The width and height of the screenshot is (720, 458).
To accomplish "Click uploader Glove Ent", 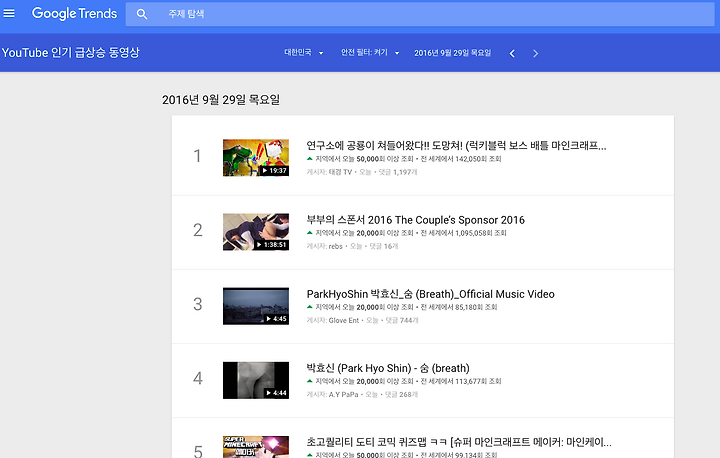I will tap(344, 320).
